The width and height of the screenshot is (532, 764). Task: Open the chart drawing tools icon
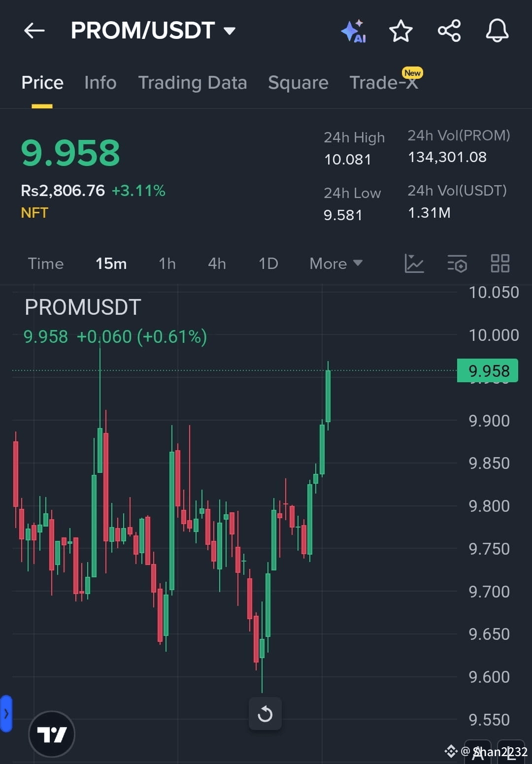(x=414, y=264)
